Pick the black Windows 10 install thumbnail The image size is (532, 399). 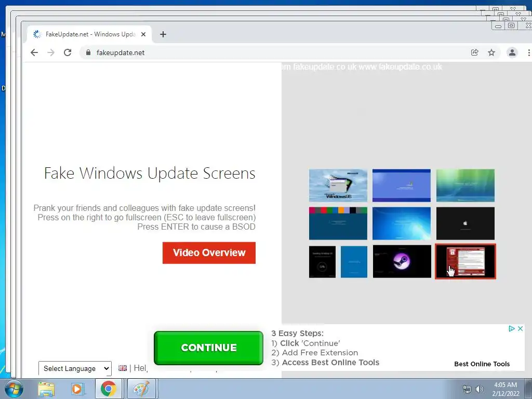[x=322, y=262]
